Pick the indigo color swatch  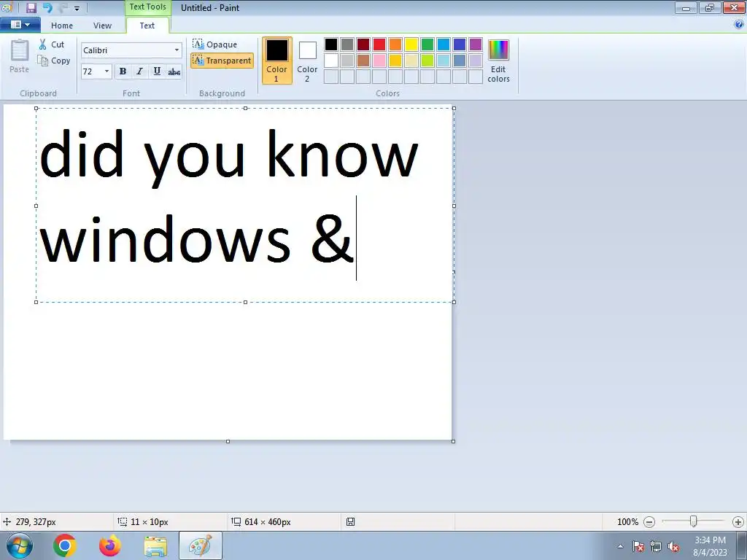460,44
